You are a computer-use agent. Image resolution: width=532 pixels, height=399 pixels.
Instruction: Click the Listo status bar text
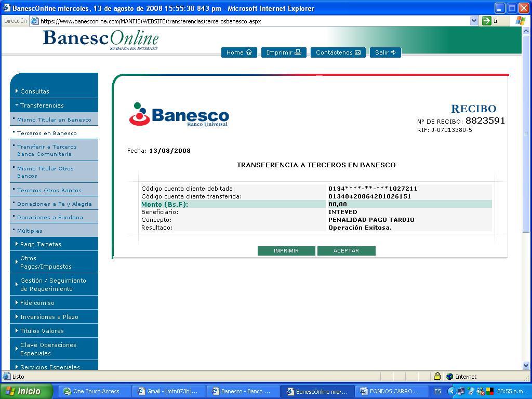(x=18, y=376)
